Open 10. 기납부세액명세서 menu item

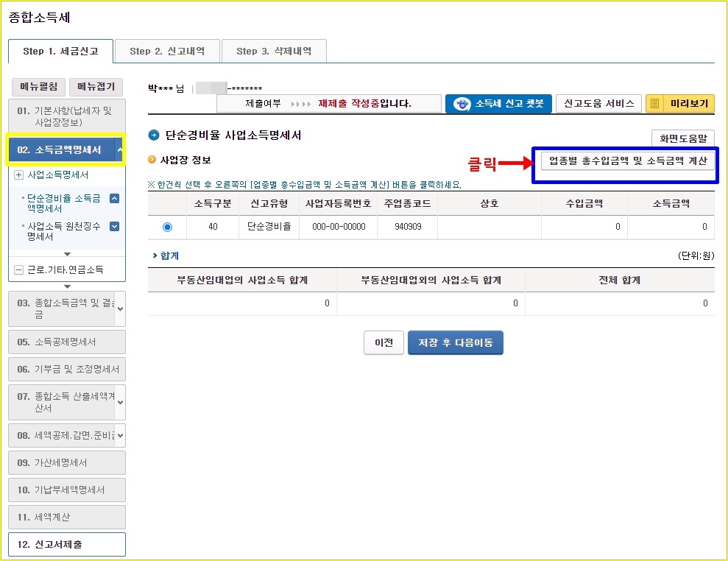(67, 490)
